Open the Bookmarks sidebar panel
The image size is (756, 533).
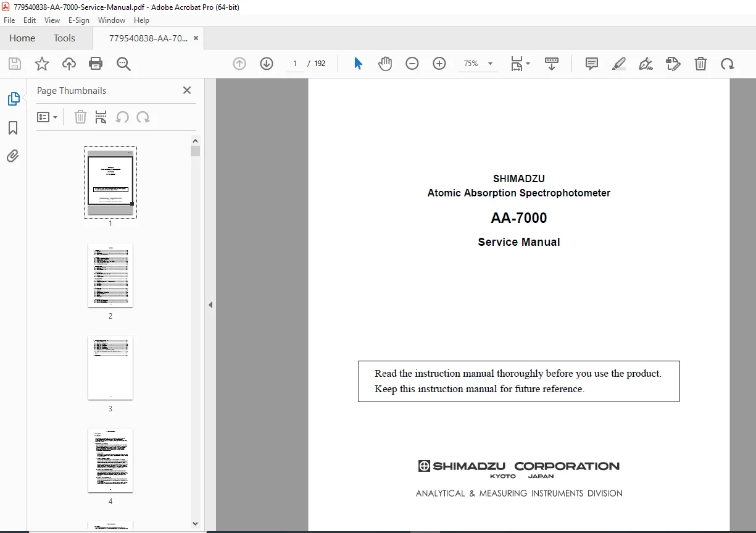(13, 128)
